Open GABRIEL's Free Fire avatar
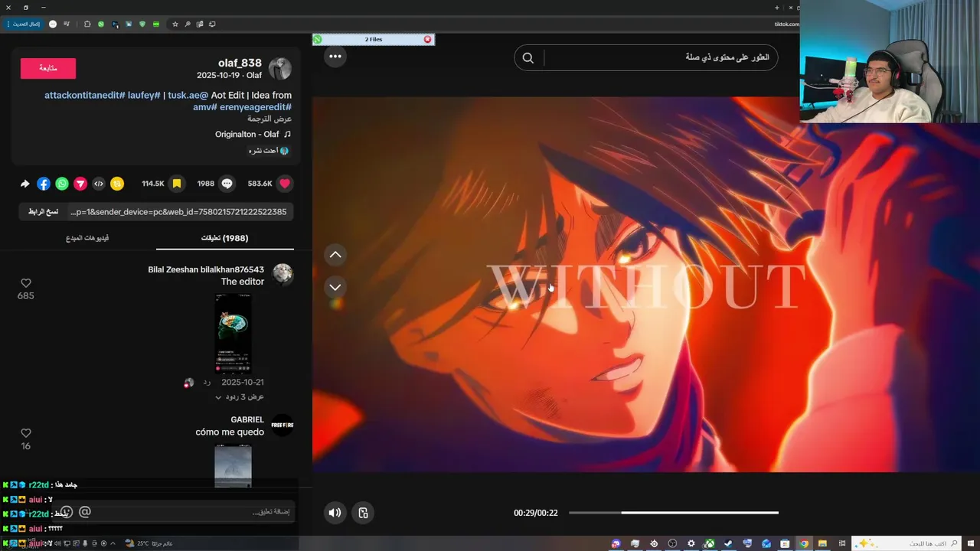The height and width of the screenshot is (551, 980). point(283,425)
